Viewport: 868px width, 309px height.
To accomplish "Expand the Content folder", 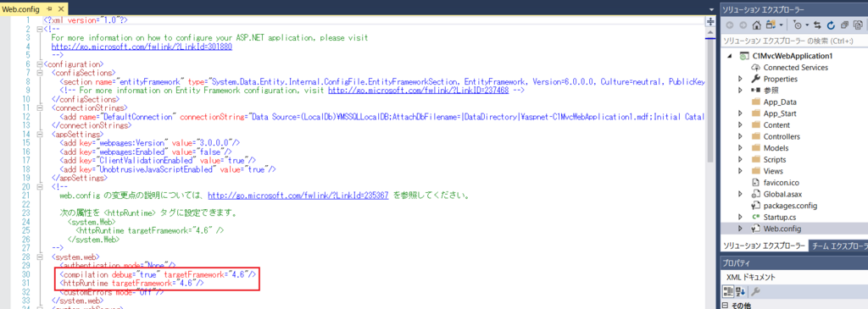I will (x=740, y=125).
